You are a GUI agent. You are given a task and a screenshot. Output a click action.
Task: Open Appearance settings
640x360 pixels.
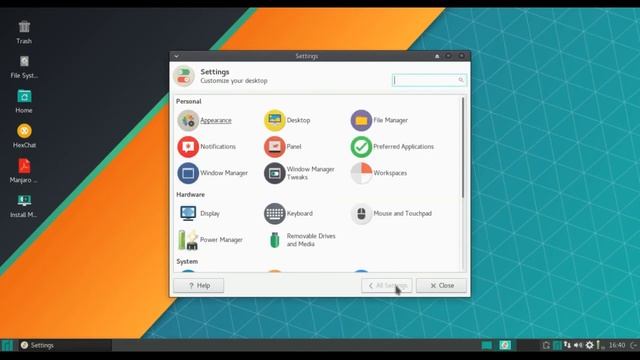tap(205, 120)
